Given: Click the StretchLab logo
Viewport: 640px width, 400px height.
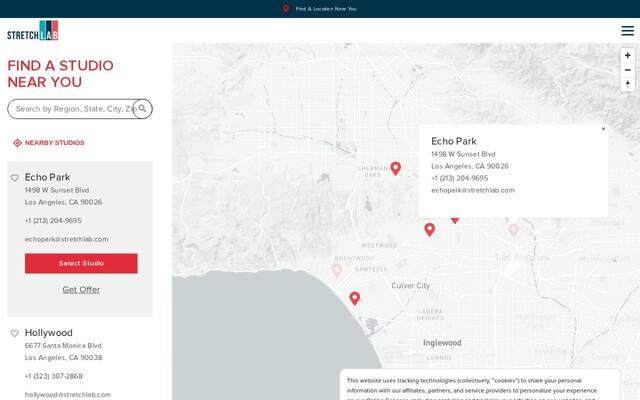Looking at the screenshot, I should click(33, 31).
